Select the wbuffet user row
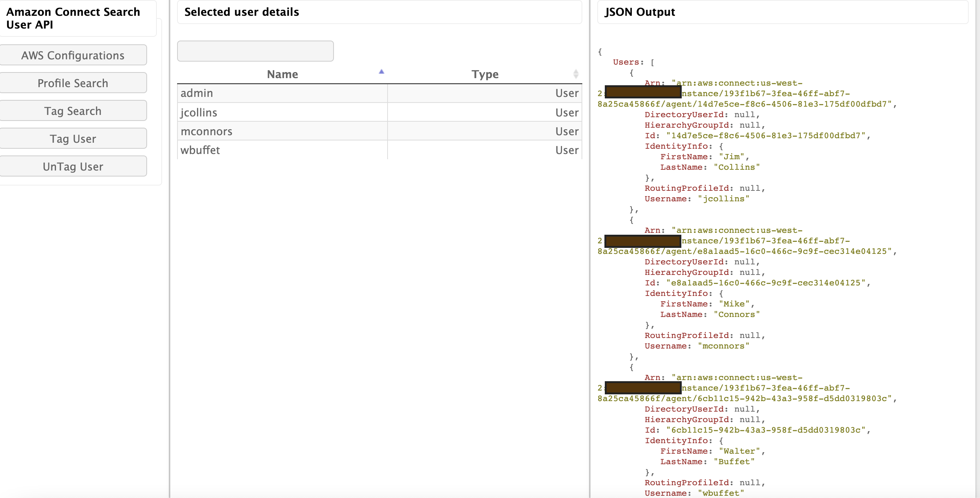Viewport: 980px width, 498px height. (200, 150)
